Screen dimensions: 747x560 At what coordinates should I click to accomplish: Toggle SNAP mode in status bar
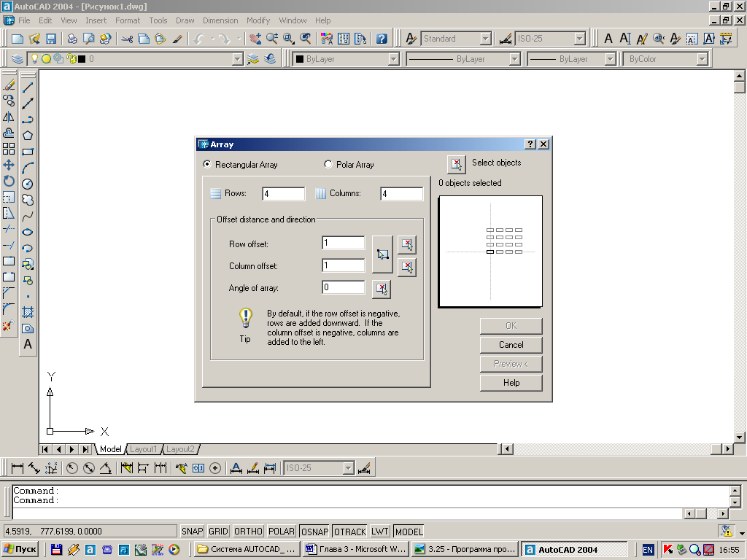point(193,532)
